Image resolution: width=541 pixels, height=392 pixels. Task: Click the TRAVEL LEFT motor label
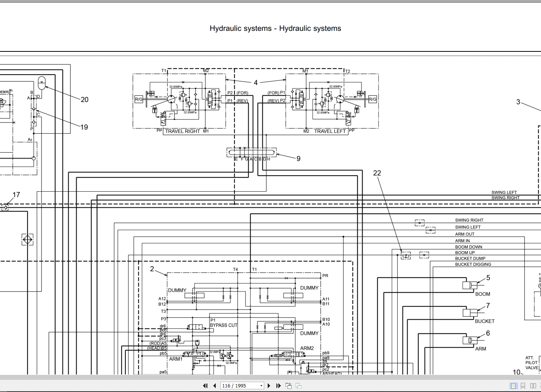[330, 131]
